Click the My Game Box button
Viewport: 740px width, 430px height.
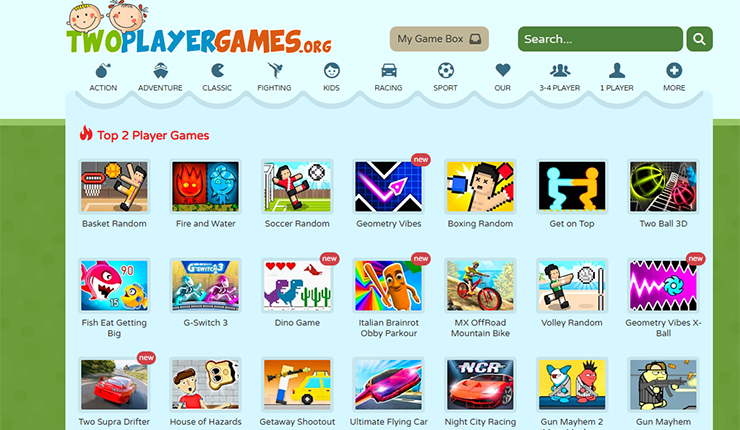click(x=439, y=39)
